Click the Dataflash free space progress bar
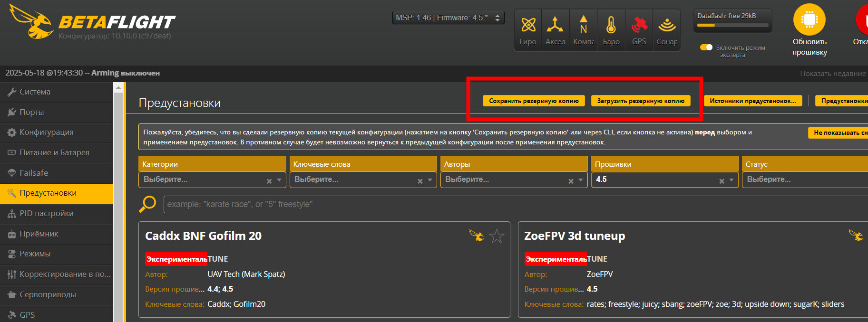This screenshot has height=322, width=868. (732, 25)
